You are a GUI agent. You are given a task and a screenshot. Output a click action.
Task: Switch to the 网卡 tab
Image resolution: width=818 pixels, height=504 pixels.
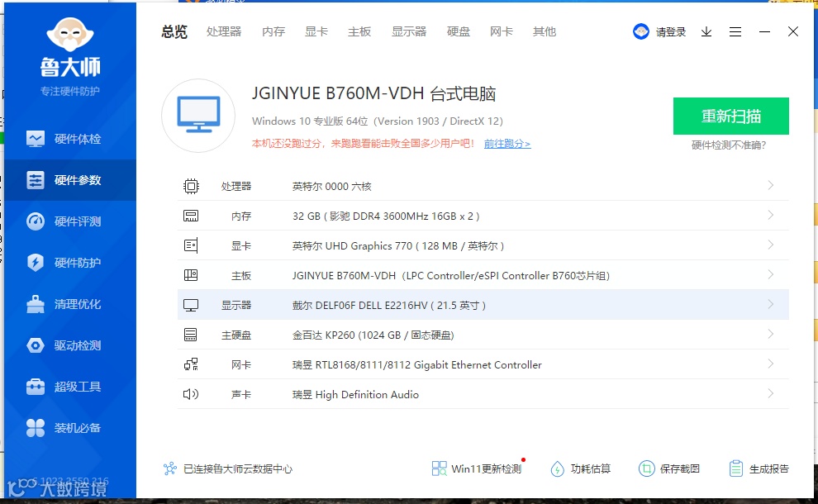point(502,32)
